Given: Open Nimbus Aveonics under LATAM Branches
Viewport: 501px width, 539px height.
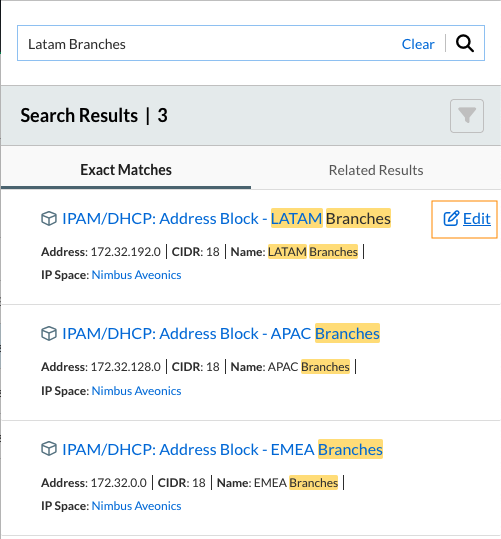Looking at the screenshot, I should pyautogui.click(x=136, y=275).
